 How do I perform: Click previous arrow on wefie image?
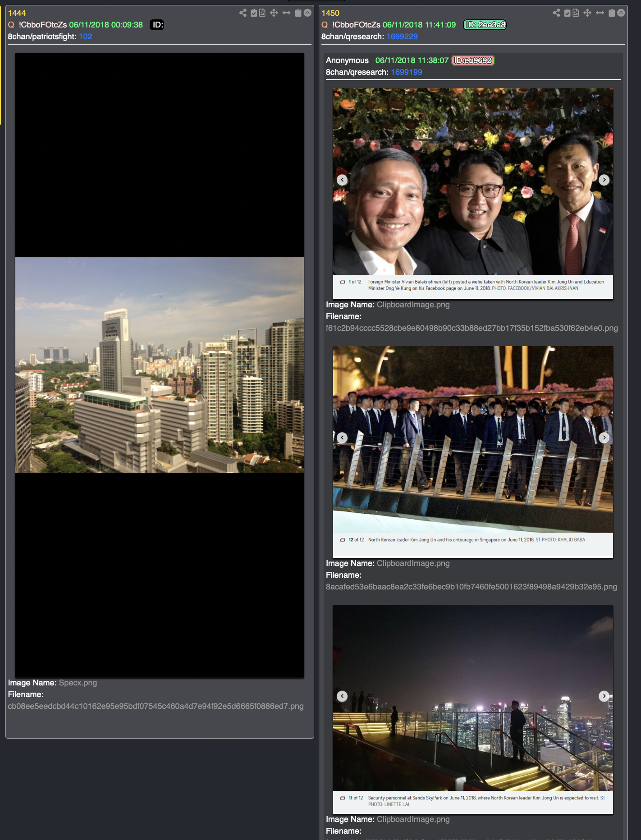pyautogui.click(x=342, y=180)
